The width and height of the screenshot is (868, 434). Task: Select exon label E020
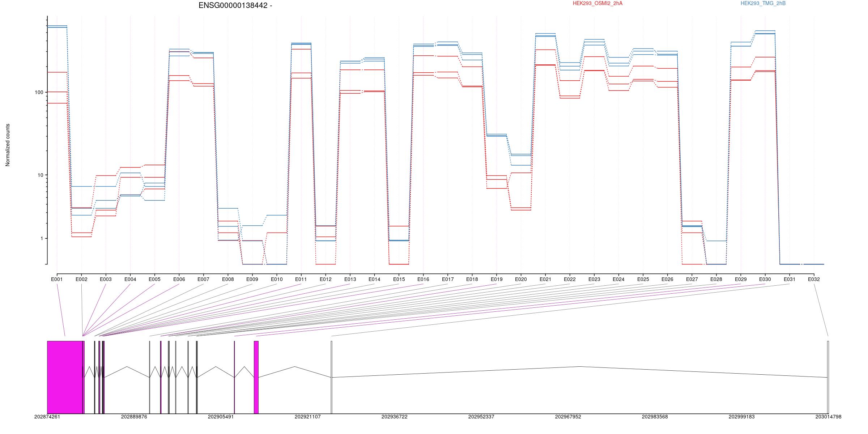point(521,279)
